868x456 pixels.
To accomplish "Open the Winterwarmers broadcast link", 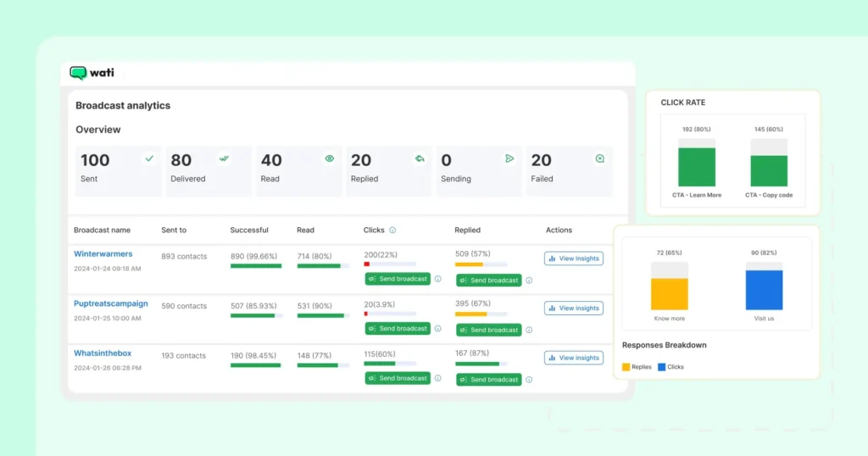I will pyautogui.click(x=103, y=253).
